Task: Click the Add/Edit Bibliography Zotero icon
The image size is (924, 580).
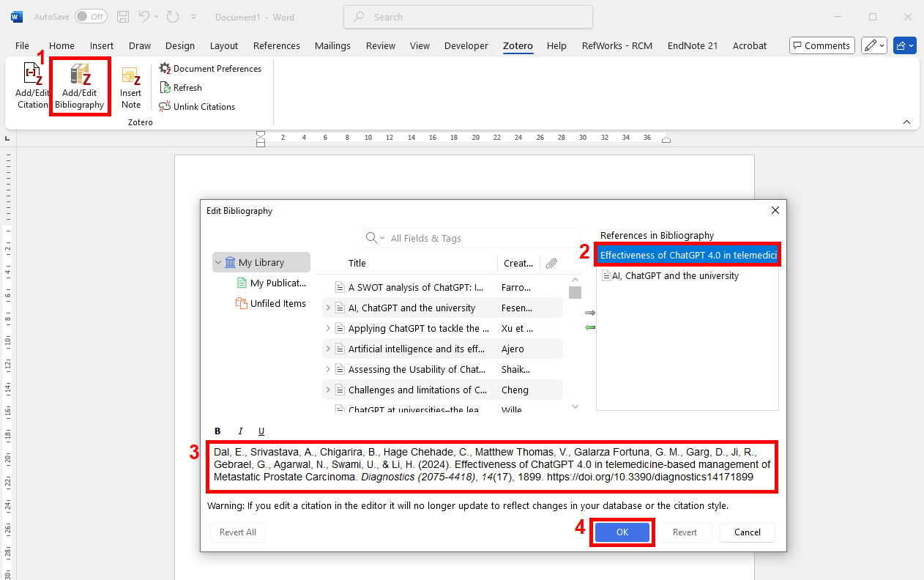Action: click(80, 86)
